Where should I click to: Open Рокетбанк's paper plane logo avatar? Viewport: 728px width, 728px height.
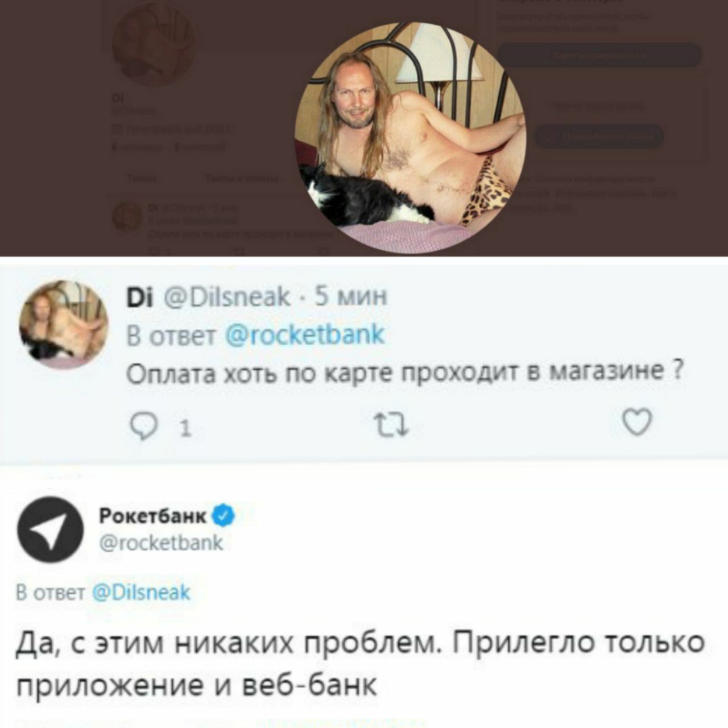pyautogui.click(x=51, y=529)
